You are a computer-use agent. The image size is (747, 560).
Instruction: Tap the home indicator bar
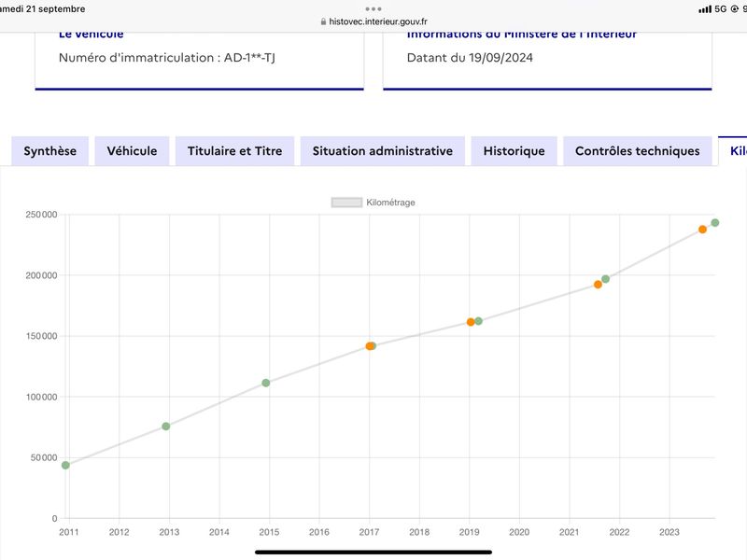373,553
